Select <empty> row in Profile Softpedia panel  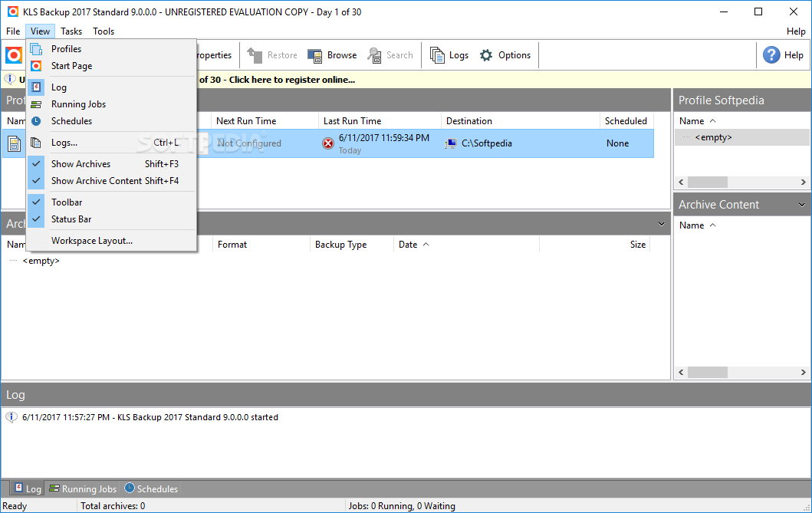742,138
